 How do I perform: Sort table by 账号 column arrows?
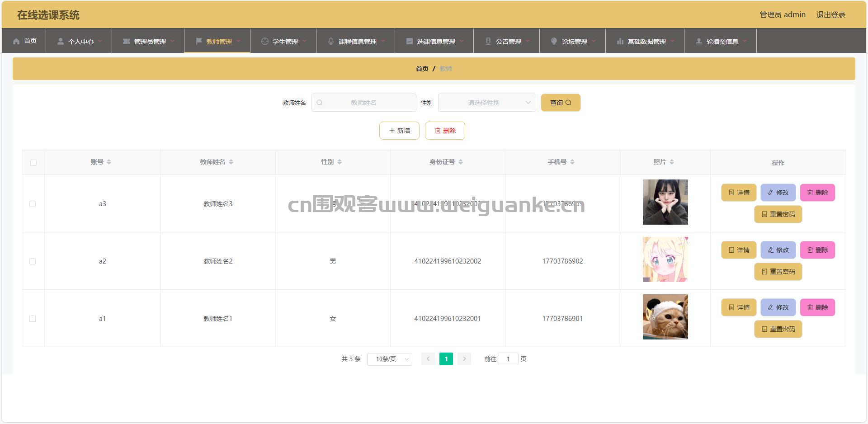coord(109,162)
